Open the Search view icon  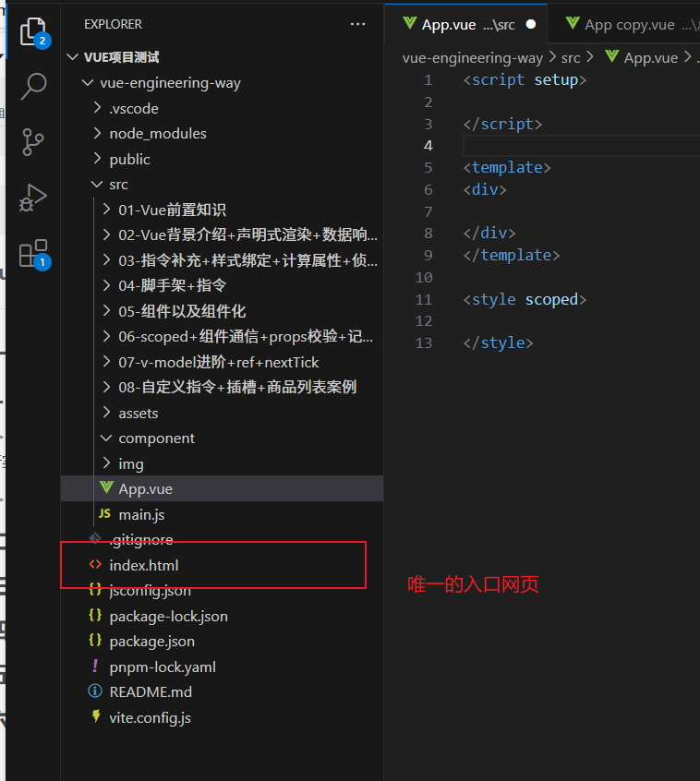pyautogui.click(x=33, y=87)
